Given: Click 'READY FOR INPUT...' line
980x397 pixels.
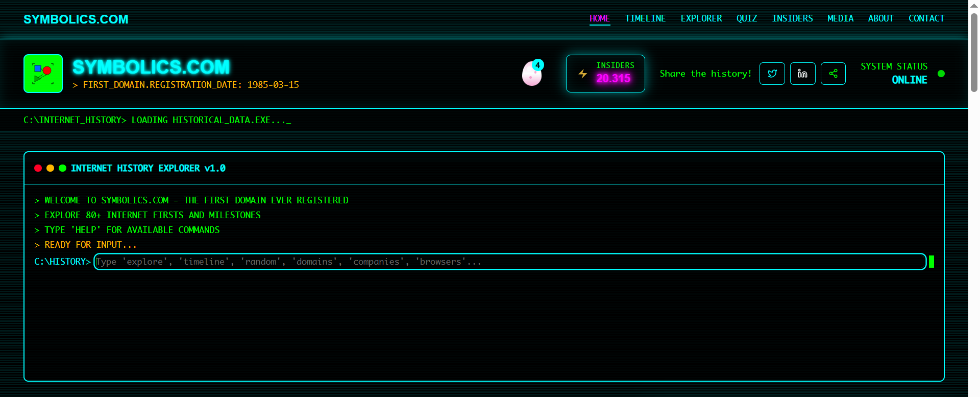Looking at the screenshot, I should (85, 245).
